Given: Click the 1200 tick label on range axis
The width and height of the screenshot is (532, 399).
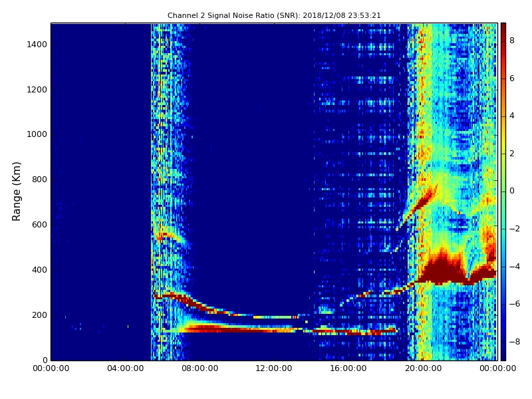Looking at the screenshot, I should (x=37, y=90).
